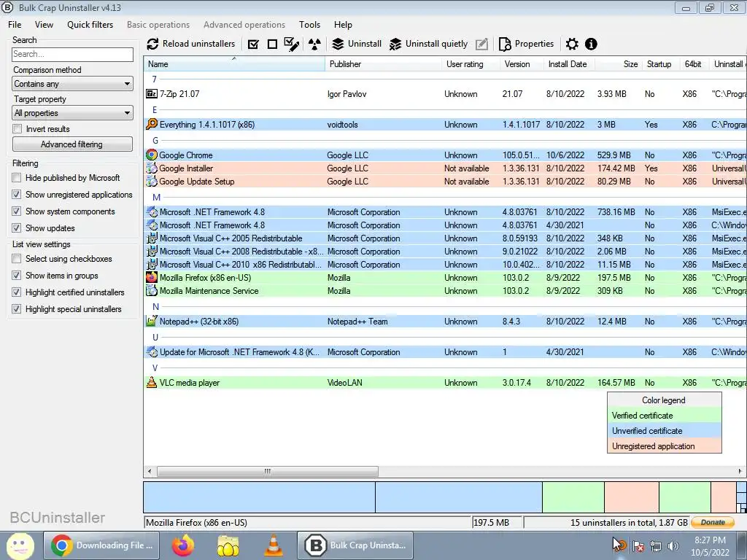
Task: Click the Verified certificate legend swatch
Action: coord(665,416)
